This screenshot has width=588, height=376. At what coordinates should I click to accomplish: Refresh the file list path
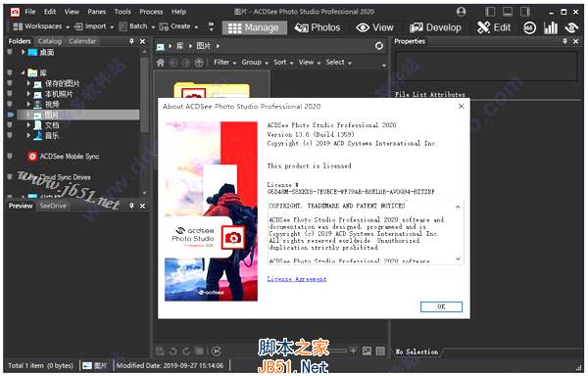click(379, 46)
